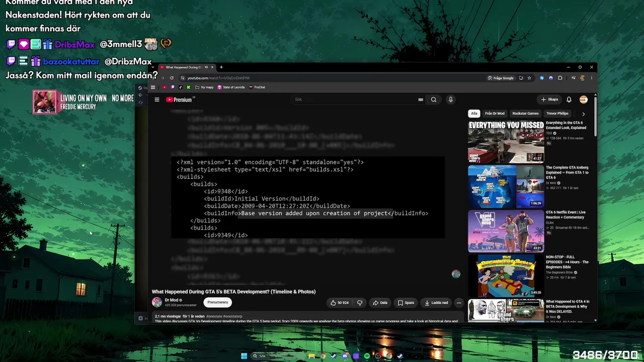Viewport: 644px width, 362px height.
Task: Click the Freddie Mercury album art overlay
Action: (x=45, y=102)
